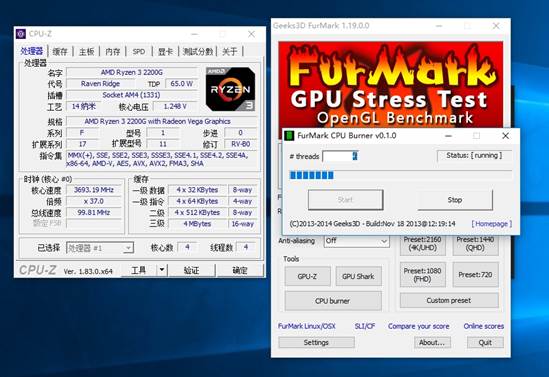Click the 验证 button in CPU-Z
Image resolution: width=549 pixels, height=377 pixels.
pyautogui.click(x=191, y=270)
